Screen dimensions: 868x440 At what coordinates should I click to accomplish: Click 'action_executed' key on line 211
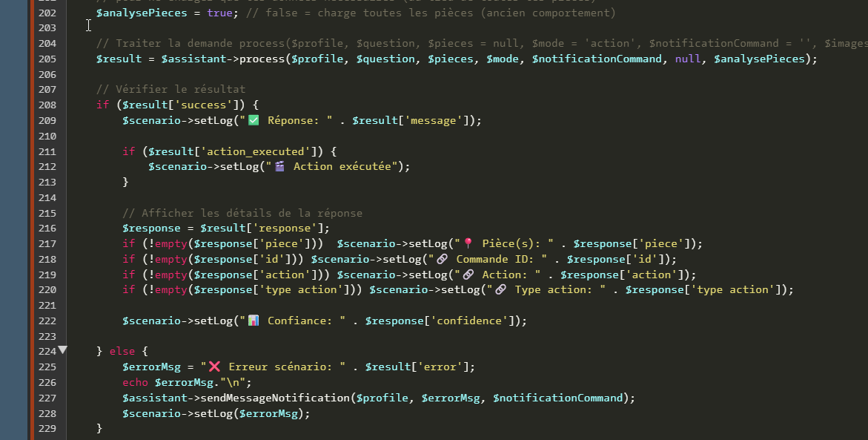(x=256, y=151)
